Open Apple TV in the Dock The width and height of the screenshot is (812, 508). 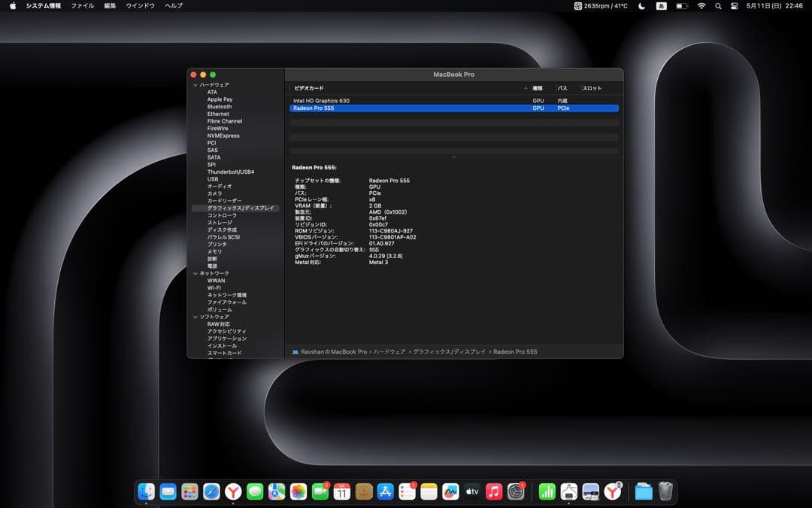click(472, 491)
